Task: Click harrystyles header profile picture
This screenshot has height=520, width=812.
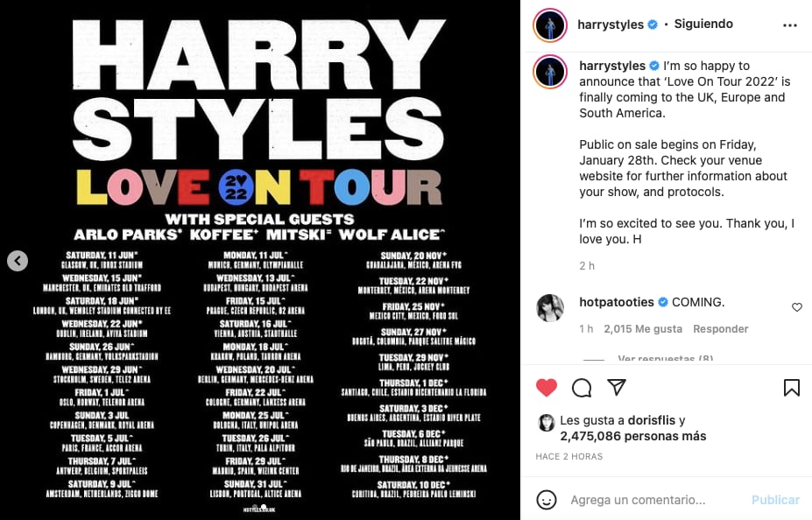Action: 551,25
